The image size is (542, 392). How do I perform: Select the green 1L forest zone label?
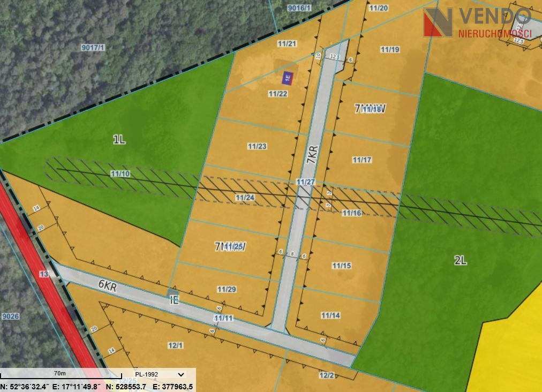[x=119, y=140]
